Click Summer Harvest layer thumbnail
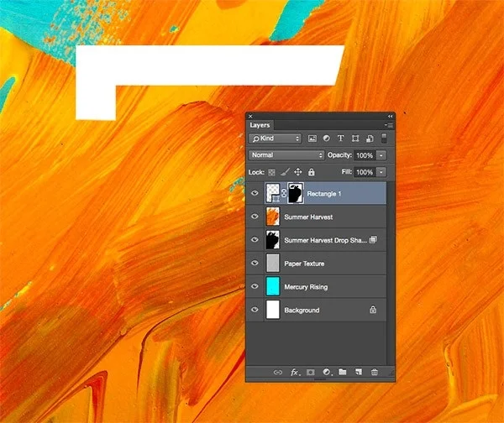The image size is (504, 423). [272, 217]
